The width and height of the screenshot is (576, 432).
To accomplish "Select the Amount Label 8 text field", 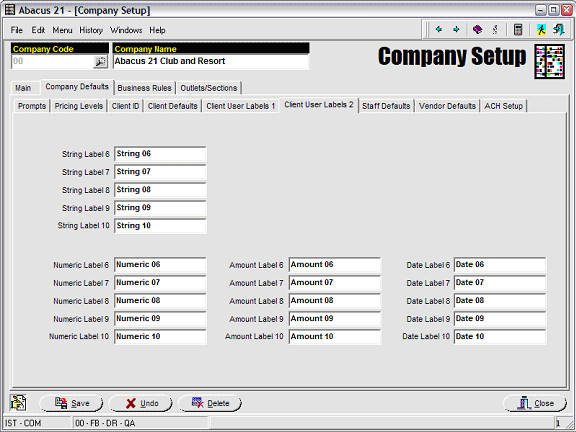I will pyautogui.click(x=335, y=301).
